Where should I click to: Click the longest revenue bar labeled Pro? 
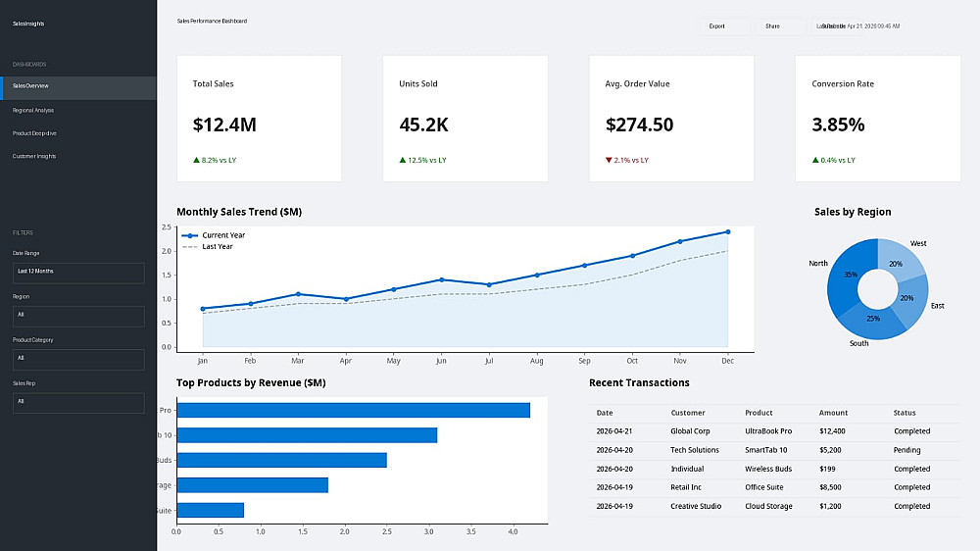point(353,410)
